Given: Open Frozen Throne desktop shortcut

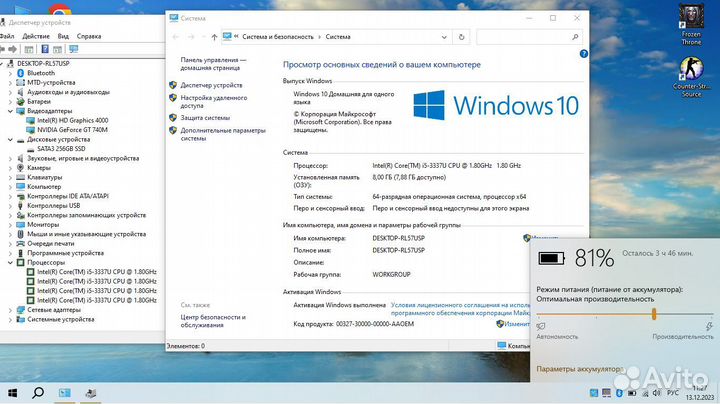Looking at the screenshot, I should pos(691,25).
